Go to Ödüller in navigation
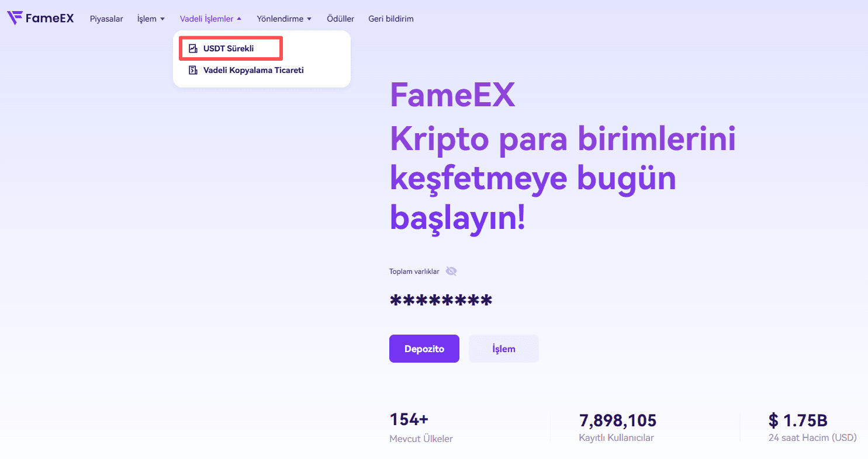 tap(340, 19)
